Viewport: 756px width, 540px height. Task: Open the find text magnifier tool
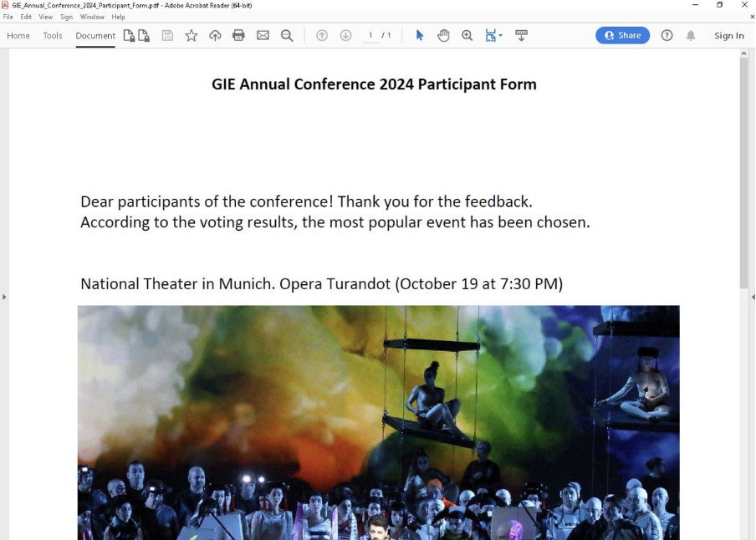pos(287,35)
